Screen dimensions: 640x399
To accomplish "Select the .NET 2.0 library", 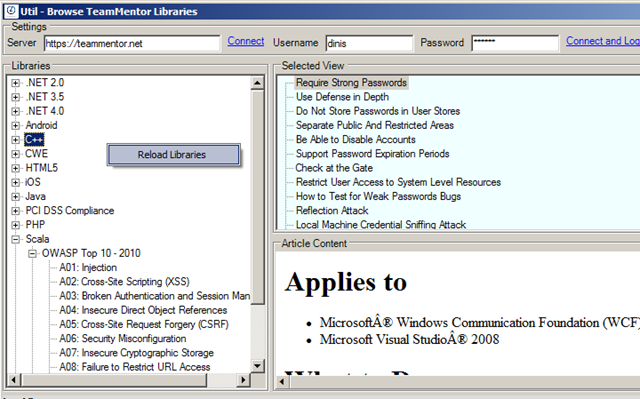I will point(45,83).
